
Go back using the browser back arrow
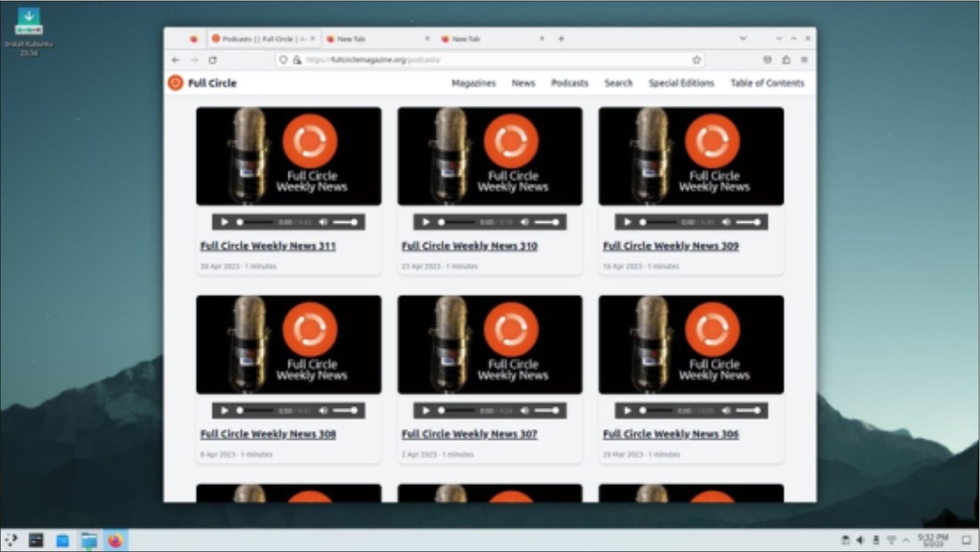[175, 60]
